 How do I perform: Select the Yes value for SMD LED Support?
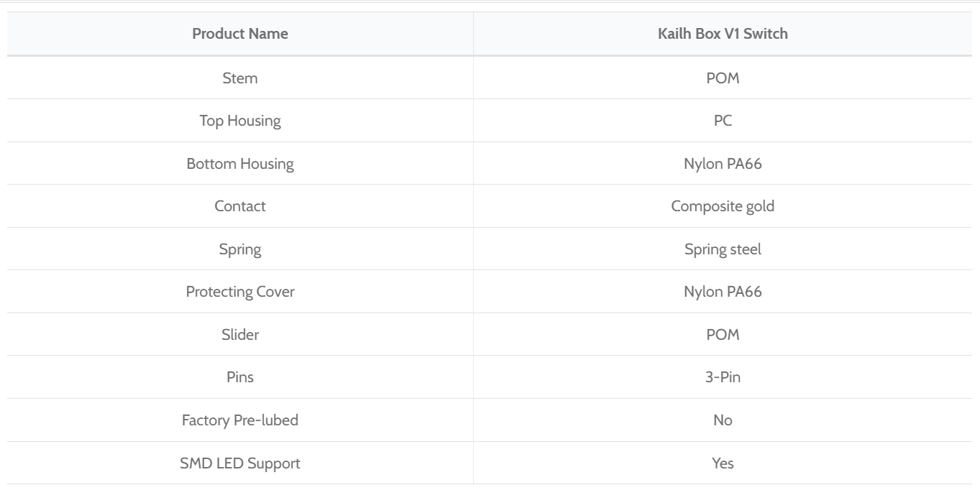point(723,463)
